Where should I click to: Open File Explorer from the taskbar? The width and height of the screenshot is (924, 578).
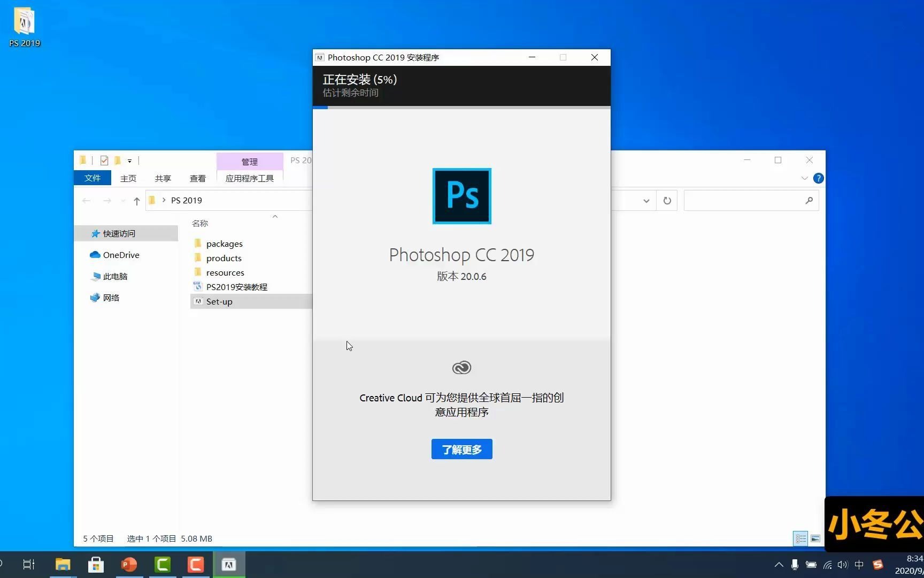[x=63, y=564]
